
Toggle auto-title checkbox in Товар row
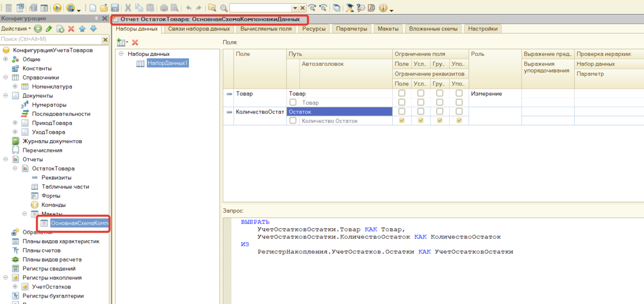click(292, 102)
